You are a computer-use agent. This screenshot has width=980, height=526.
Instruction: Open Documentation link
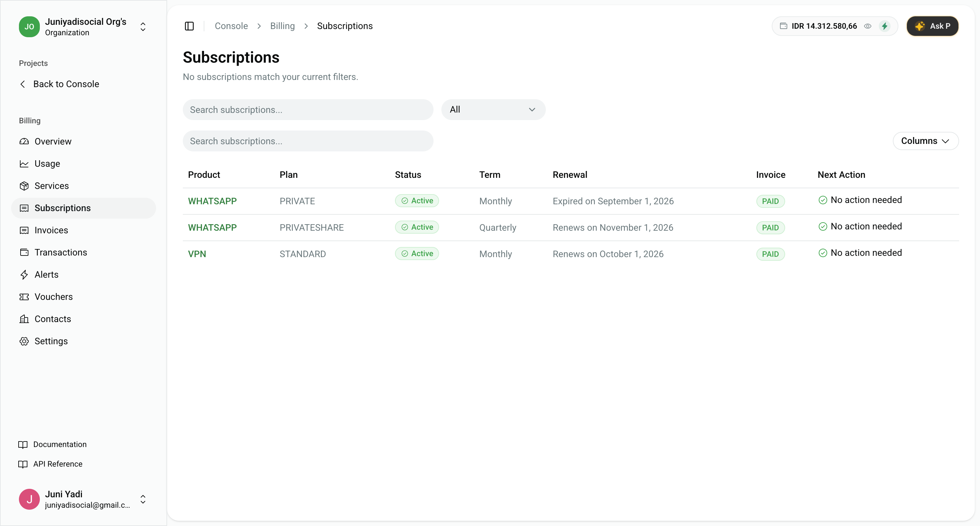tap(53, 445)
